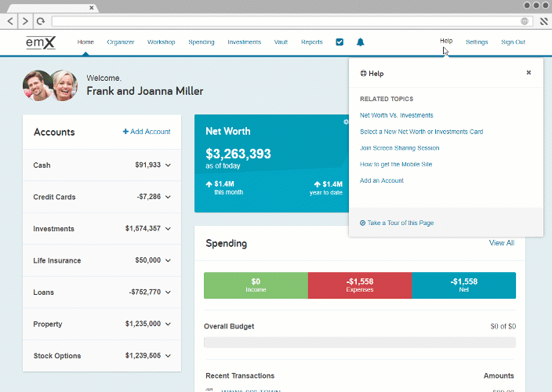The image size is (552, 392).
Task: Click browser forward arrow
Action: pyautogui.click(x=25, y=21)
